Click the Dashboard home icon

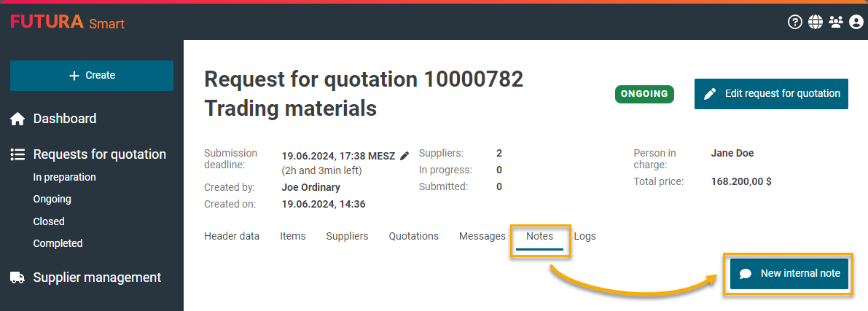pos(18,119)
